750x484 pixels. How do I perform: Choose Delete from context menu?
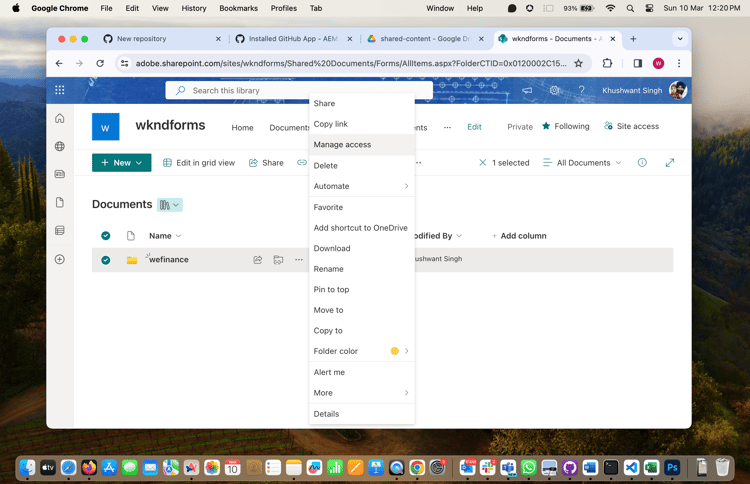[x=362, y=165]
